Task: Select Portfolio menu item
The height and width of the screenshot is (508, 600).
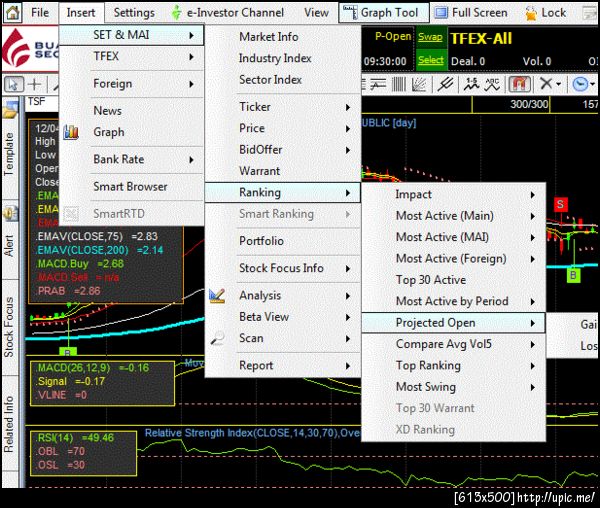Action: click(283, 241)
